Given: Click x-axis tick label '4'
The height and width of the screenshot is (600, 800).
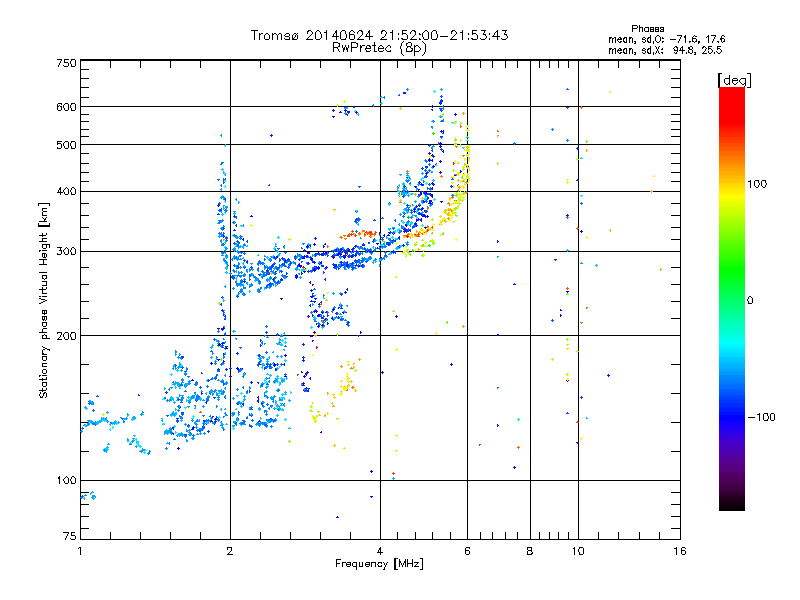Looking at the screenshot, I should 380,551.
